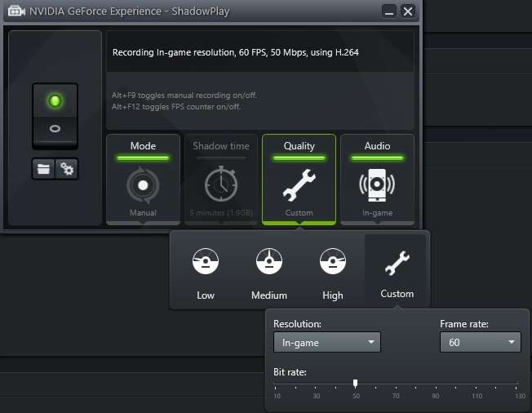Image resolution: width=532 pixels, height=413 pixels.
Task: Open the Mode tab
Action: 143,180
